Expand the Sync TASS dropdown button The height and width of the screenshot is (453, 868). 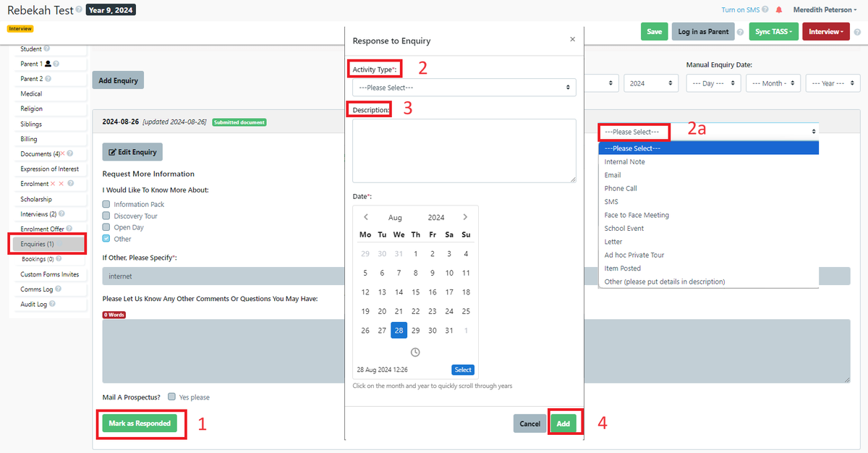pyautogui.click(x=773, y=32)
